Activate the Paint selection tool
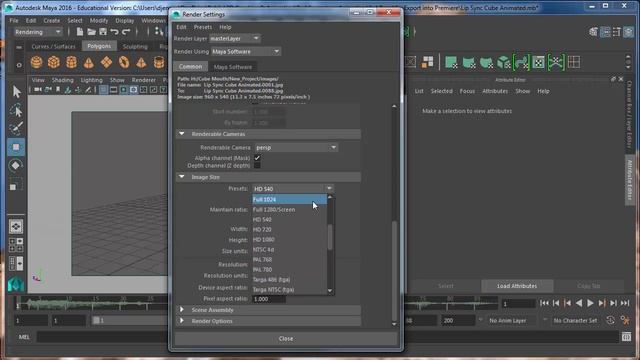640x360 pixels. pyautogui.click(x=16, y=129)
